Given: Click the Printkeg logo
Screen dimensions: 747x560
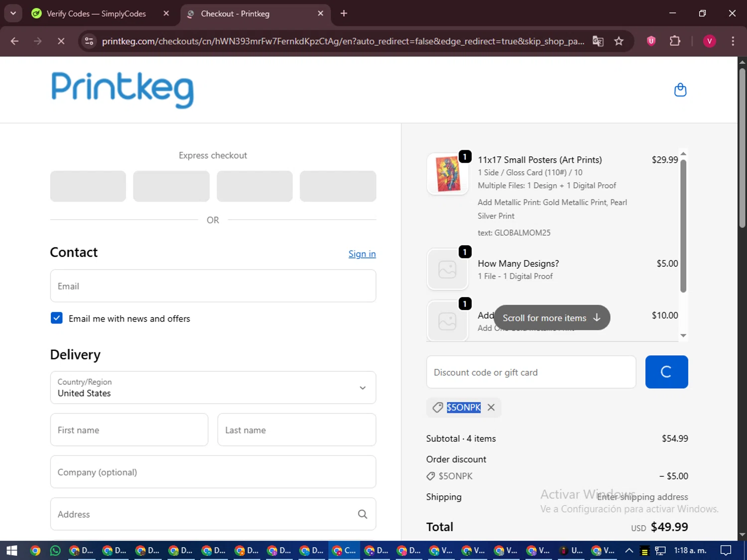Looking at the screenshot, I should [123, 90].
